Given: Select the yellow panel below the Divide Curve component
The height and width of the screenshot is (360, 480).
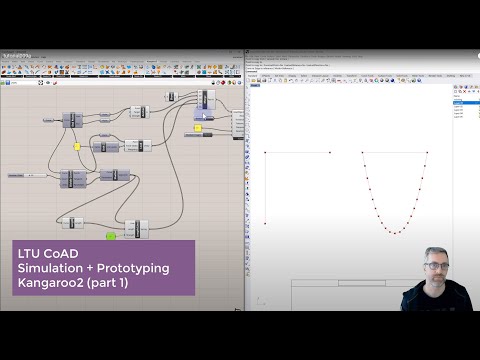Looking at the screenshot, I should click(x=77, y=146).
